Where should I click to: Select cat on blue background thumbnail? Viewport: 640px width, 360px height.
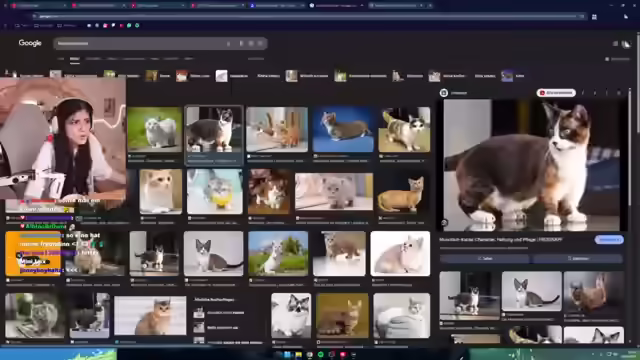point(343,129)
